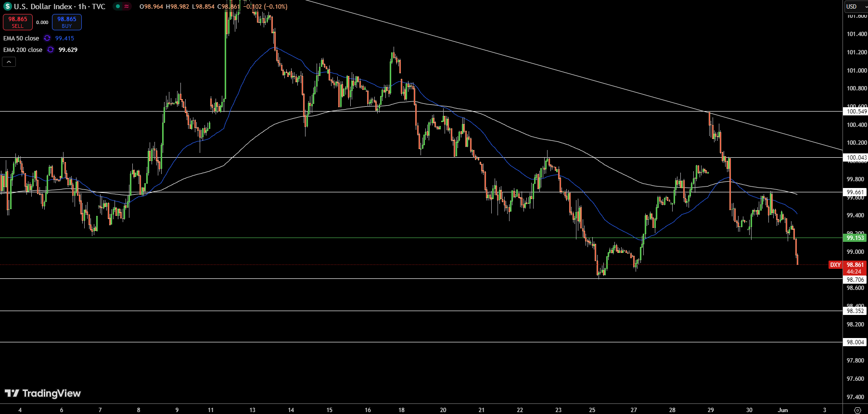This screenshot has height=414, width=868.
Task: Click the 100.549 horizontal line price label
Action: coord(856,112)
